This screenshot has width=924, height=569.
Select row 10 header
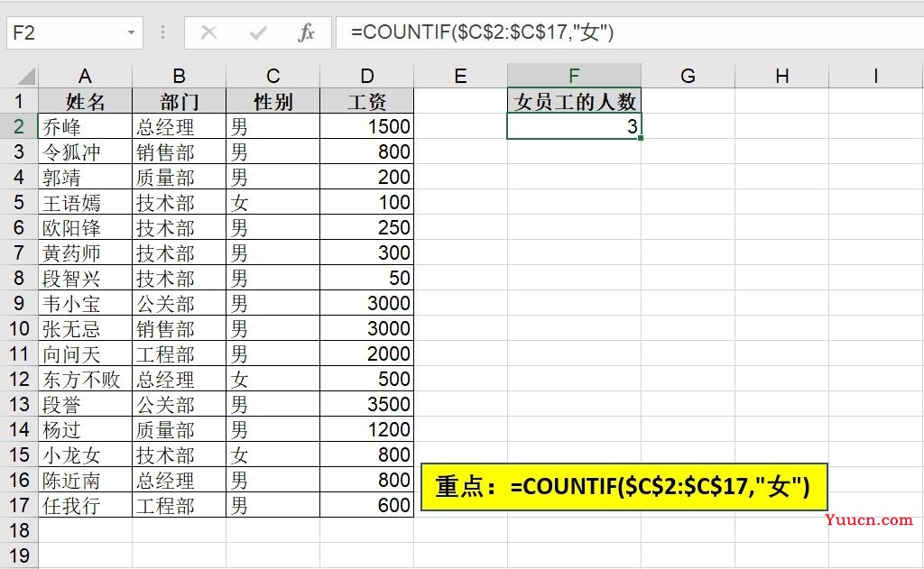tap(19, 328)
